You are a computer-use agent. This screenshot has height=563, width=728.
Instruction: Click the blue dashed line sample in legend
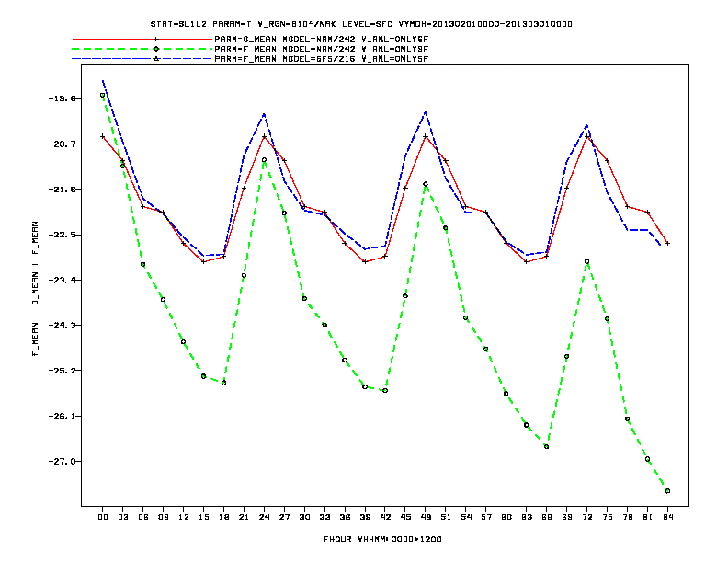click(x=142, y=59)
